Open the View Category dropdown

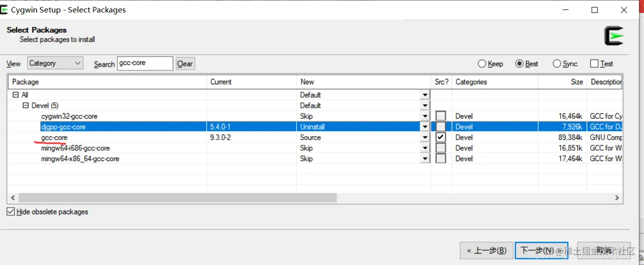coord(55,63)
